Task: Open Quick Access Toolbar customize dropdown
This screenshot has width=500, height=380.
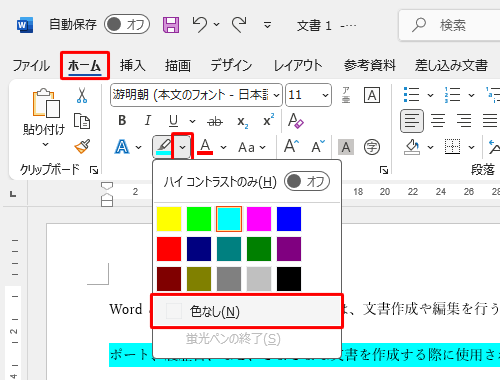Action: click(267, 25)
